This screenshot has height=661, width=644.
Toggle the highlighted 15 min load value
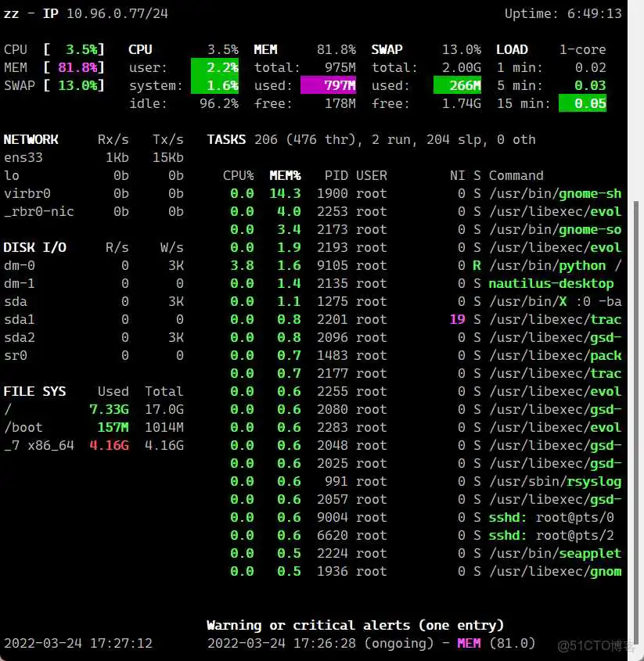click(582, 103)
